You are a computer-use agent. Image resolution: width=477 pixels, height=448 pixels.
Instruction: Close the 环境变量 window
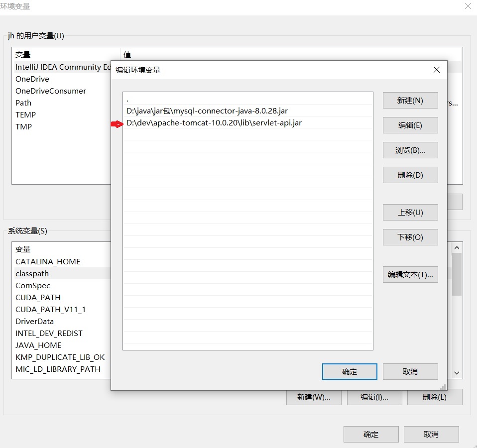[x=468, y=6]
